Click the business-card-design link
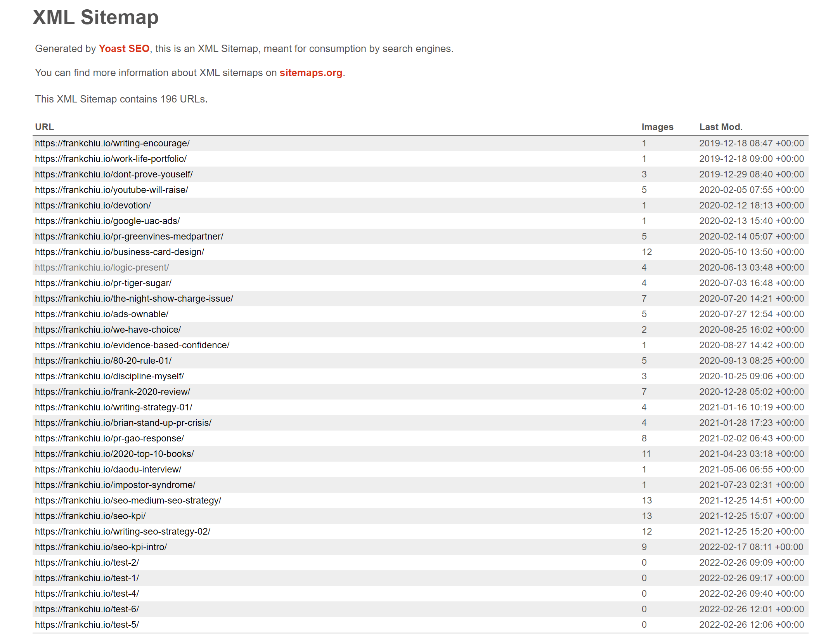This screenshot has width=840, height=634. pyautogui.click(x=120, y=252)
